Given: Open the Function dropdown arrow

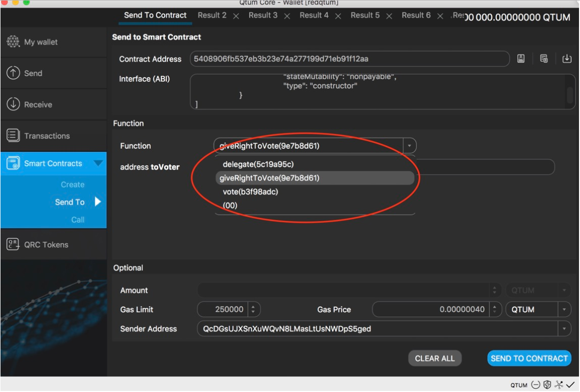Looking at the screenshot, I should (x=410, y=146).
